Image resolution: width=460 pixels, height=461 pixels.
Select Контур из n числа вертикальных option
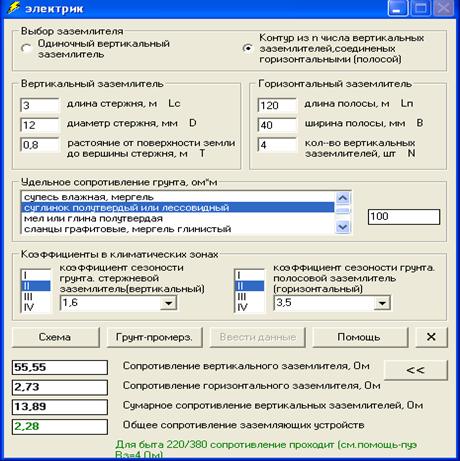click(248, 49)
